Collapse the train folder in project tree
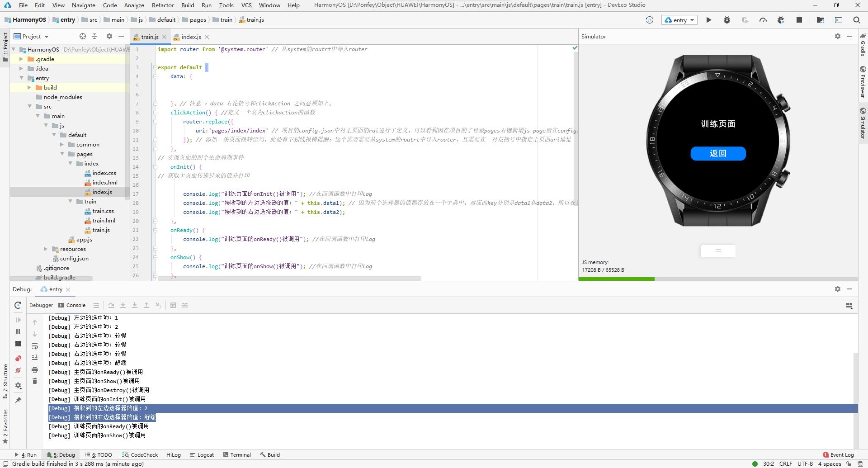 pyautogui.click(x=70, y=202)
